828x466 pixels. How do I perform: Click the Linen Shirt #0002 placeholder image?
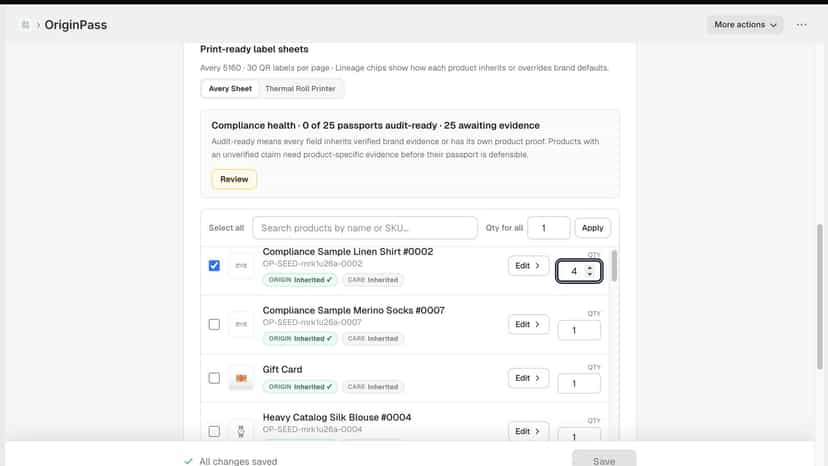241,266
